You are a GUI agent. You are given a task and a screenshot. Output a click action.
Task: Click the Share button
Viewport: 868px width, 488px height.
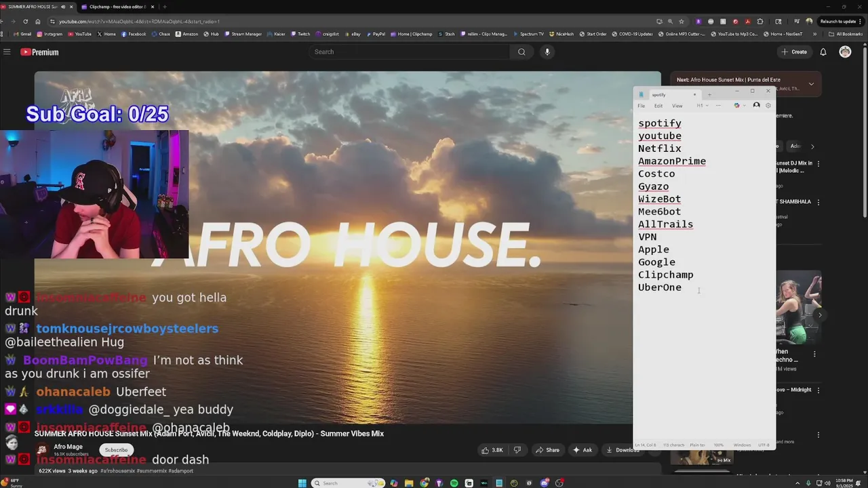pyautogui.click(x=547, y=450)
